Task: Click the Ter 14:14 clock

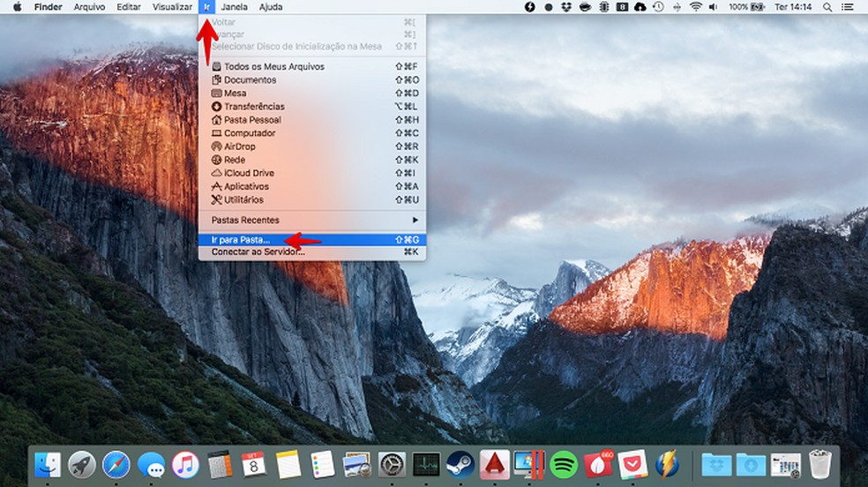Action: (793, 7)
